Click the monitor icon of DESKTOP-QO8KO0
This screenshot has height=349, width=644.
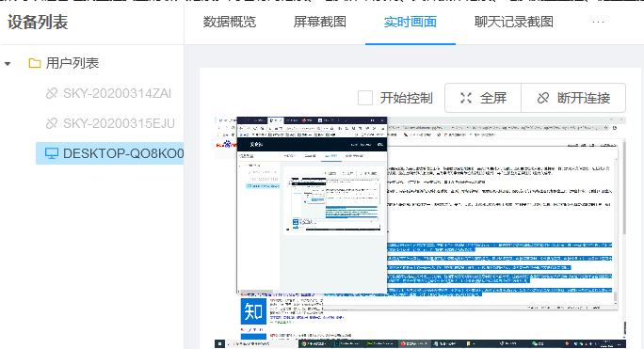pos(52,153)
